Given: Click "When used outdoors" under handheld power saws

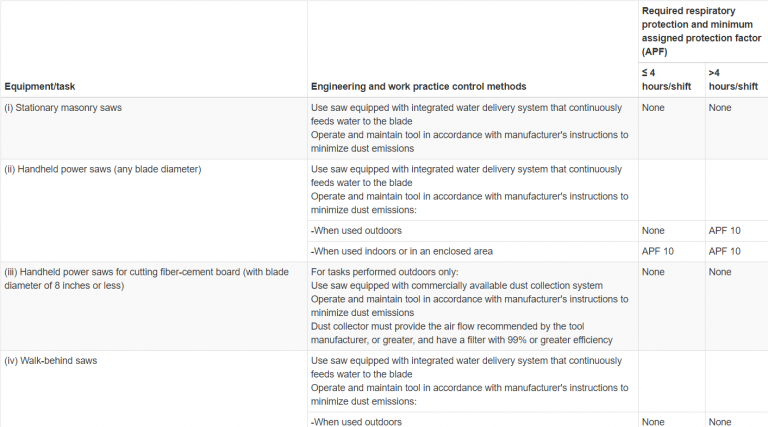Looking at the screenshot, I should [x=357, y=231].
